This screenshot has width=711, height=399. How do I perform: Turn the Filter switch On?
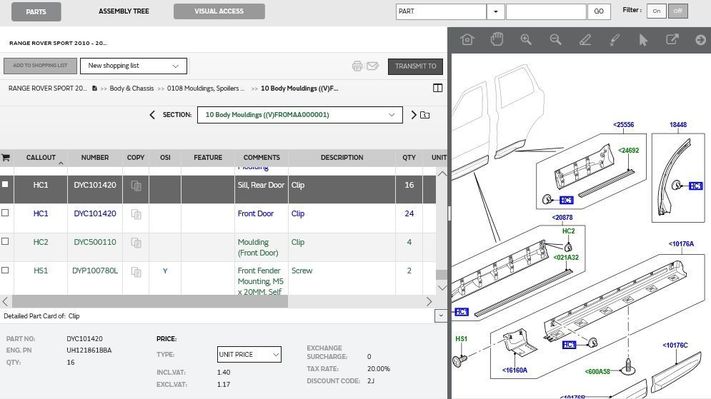click(x=656, y=11)
